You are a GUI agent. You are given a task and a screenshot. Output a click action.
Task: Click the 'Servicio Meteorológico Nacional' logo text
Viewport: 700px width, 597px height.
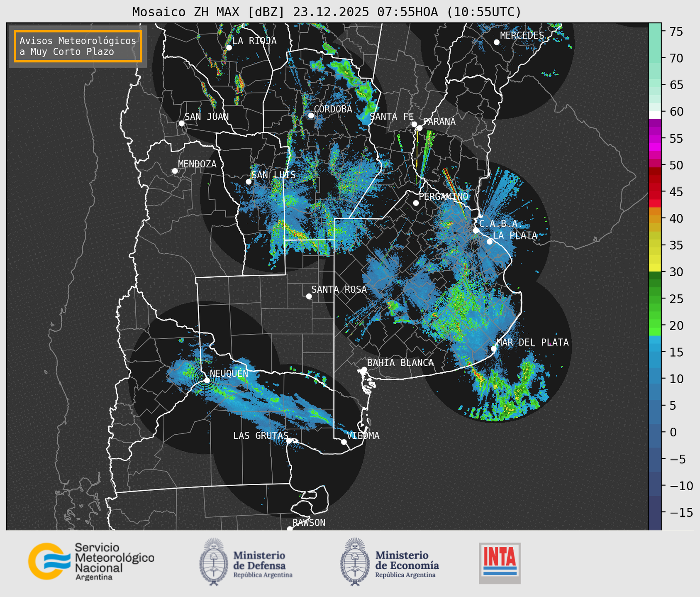[x=114, y=562]
